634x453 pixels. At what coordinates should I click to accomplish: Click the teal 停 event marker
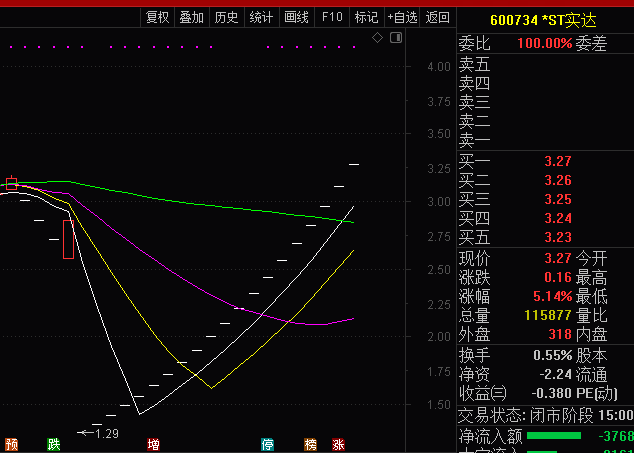[267, 445]
